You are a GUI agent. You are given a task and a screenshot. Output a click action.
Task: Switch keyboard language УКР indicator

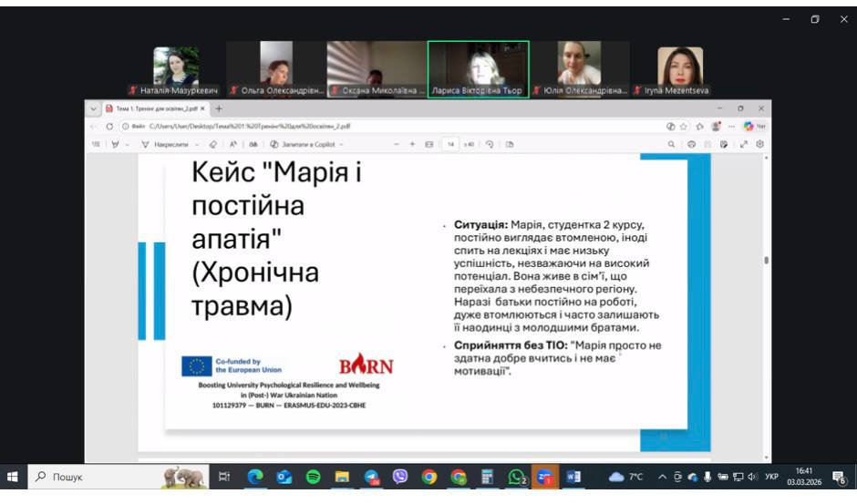771,477
